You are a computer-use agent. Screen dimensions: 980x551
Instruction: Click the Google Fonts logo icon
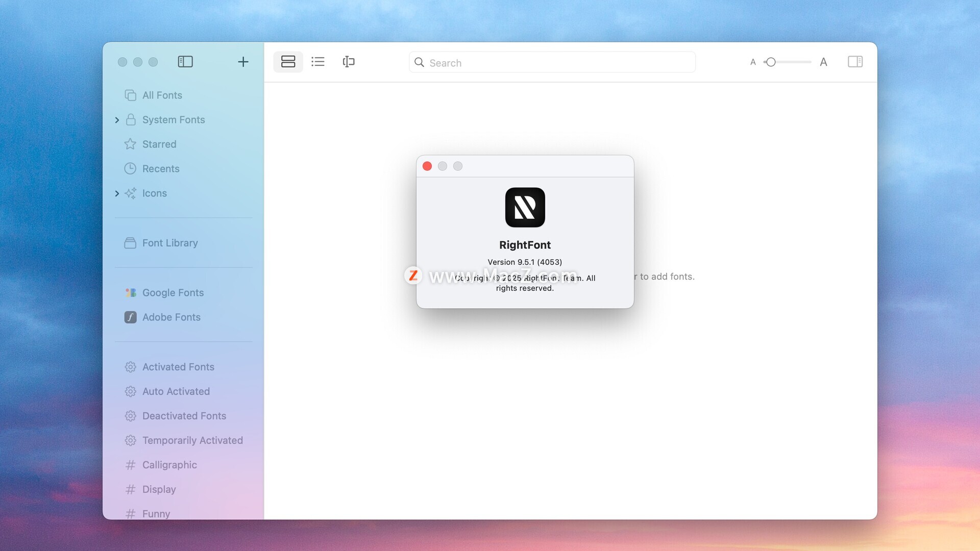click(131, 293)
